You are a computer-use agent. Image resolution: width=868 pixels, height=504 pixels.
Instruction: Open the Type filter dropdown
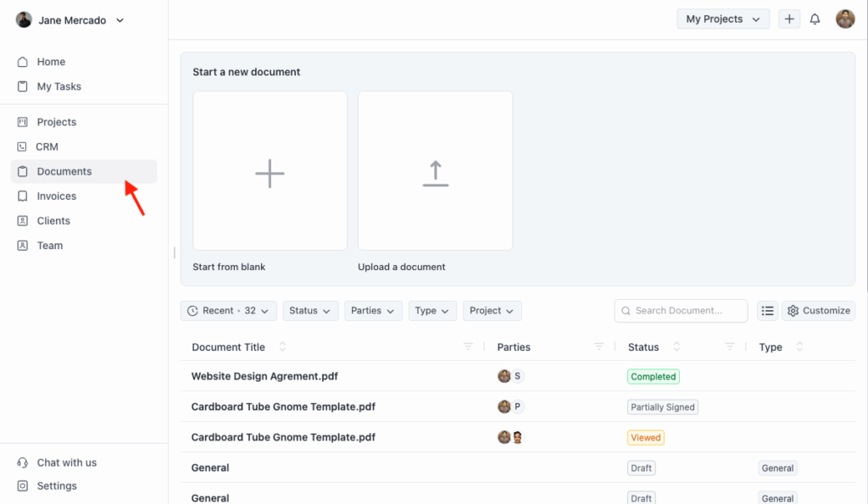point(432,311)
